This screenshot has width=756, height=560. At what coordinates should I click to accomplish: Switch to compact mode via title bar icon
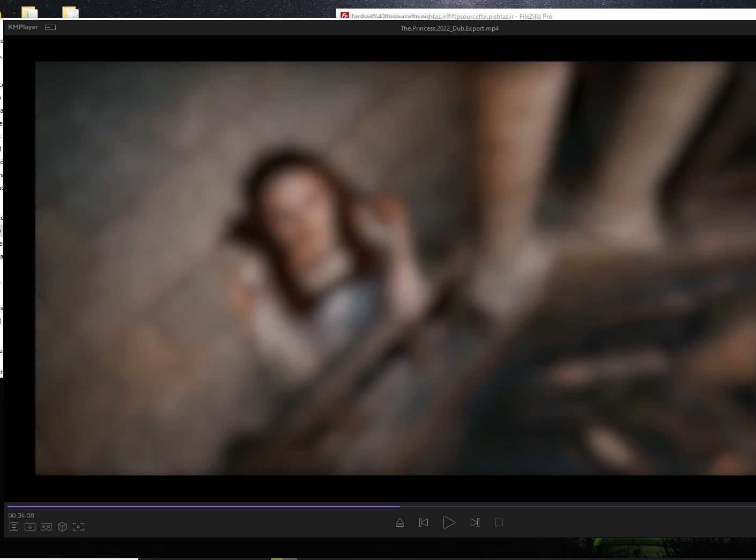pyautogui.click(x=50, y=27)
